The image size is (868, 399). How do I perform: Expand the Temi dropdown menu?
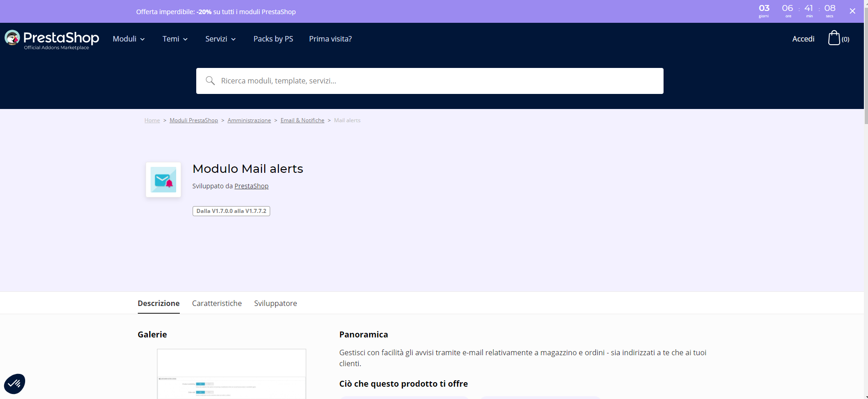tap(175, 39)
